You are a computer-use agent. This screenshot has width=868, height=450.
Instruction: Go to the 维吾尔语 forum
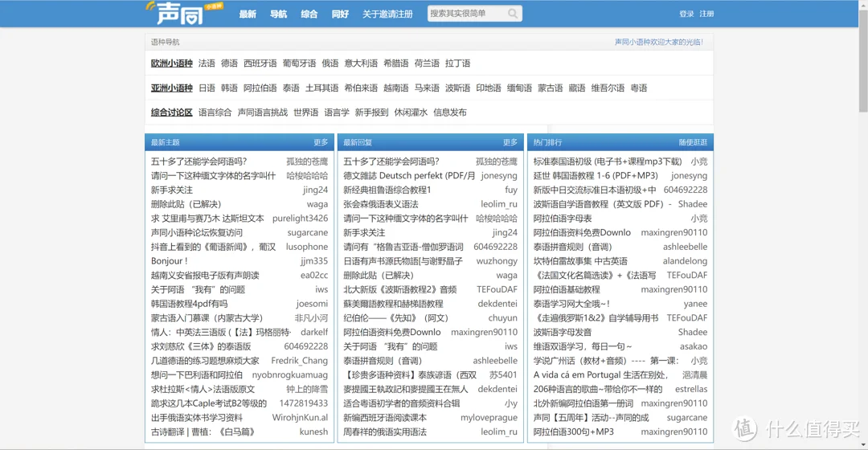608,88
